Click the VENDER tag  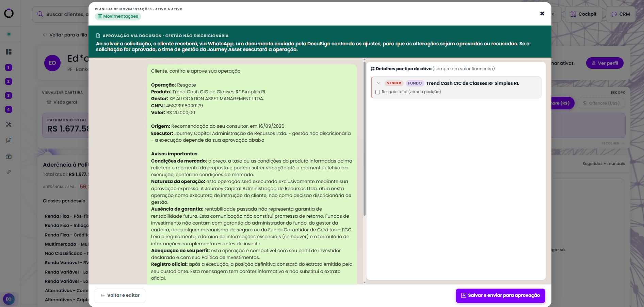click(x=394, y=83)
